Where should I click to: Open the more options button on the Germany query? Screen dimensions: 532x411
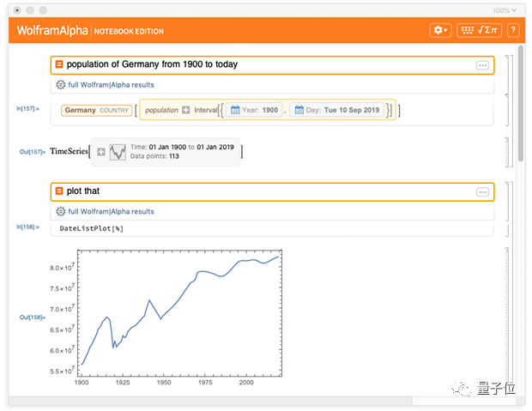(x=482, y=65)
